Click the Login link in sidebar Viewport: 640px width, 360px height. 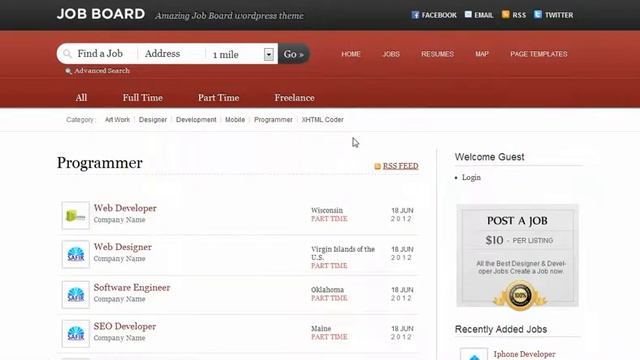pyautogui.click(x=471, y=178)
